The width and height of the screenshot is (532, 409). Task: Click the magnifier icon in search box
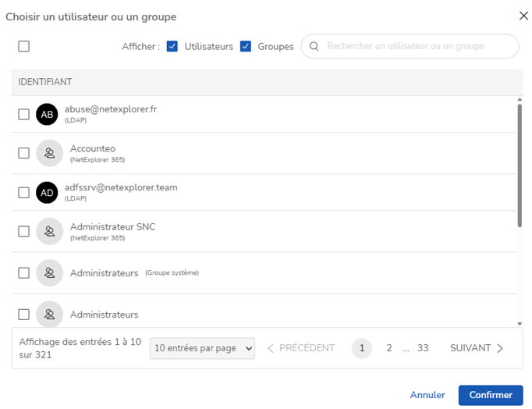coord(314,46)
